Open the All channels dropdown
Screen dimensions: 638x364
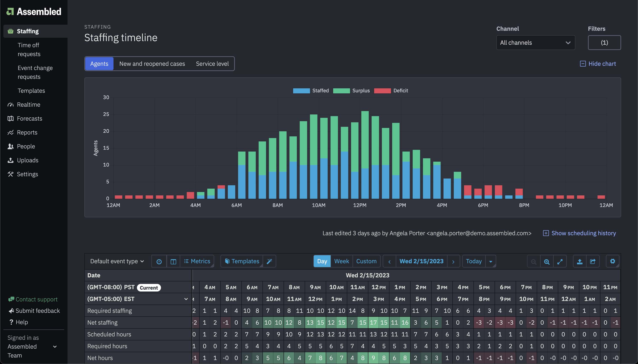coord(536,43)
